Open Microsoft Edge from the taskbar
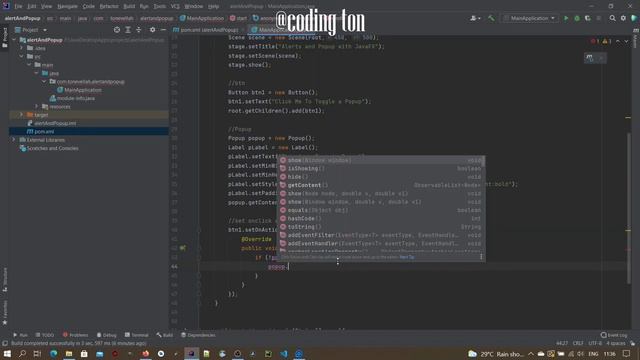The image size is (640, 360). point(53,353)
